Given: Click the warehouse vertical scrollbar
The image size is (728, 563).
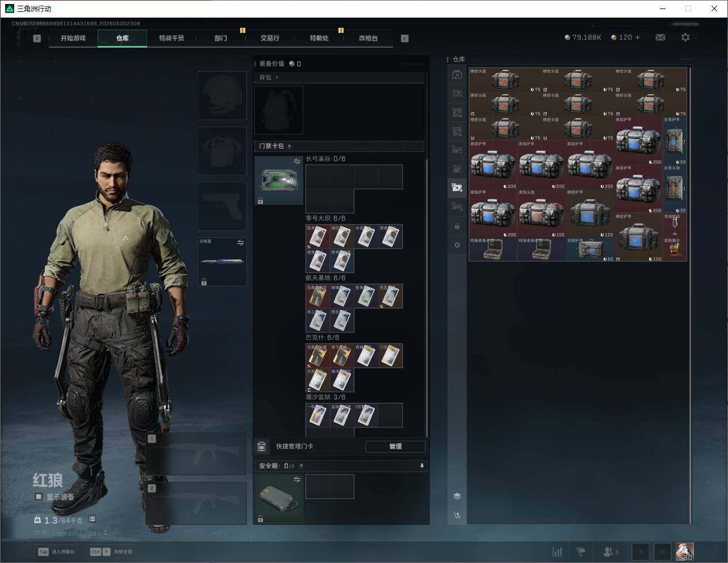Looking at the screenshot, I should 690,295.
